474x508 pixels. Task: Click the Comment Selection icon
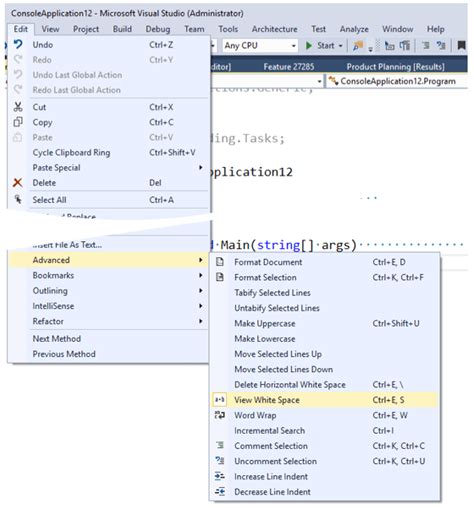pos(220,445)
